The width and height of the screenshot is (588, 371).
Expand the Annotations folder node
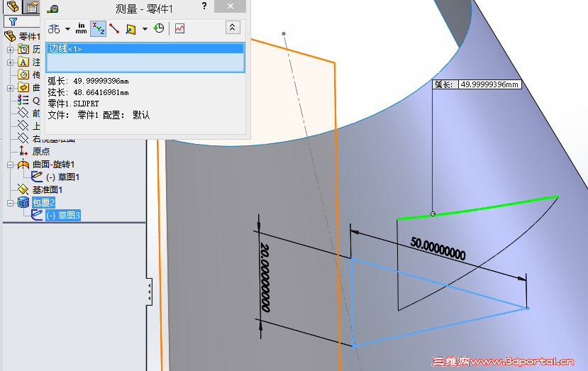pos(10,62)
